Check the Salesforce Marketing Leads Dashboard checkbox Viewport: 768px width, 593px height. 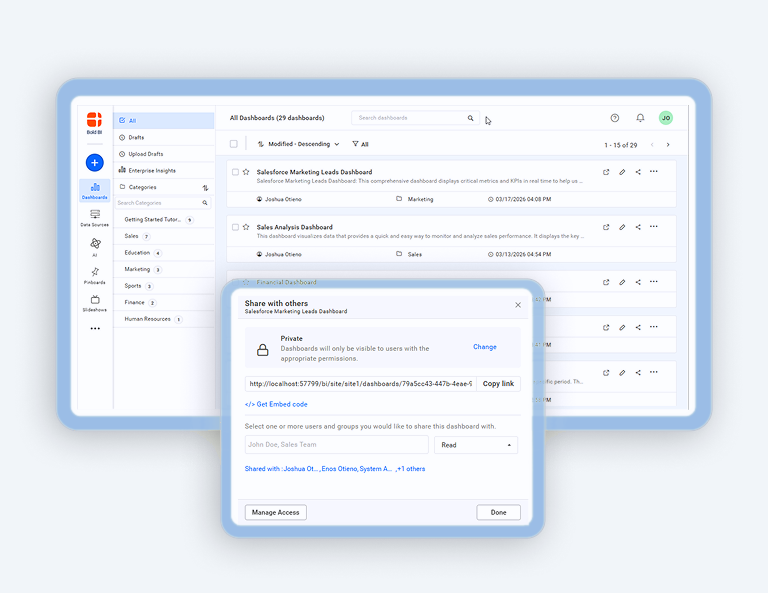(x=236, y=172)
